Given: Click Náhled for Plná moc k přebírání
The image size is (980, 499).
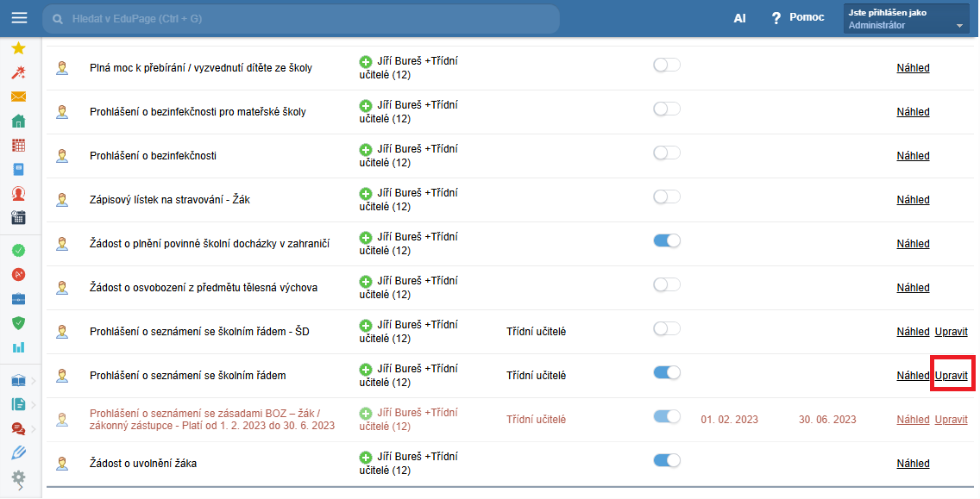Looking at the screenshot, I should click(x=913, y=68).
